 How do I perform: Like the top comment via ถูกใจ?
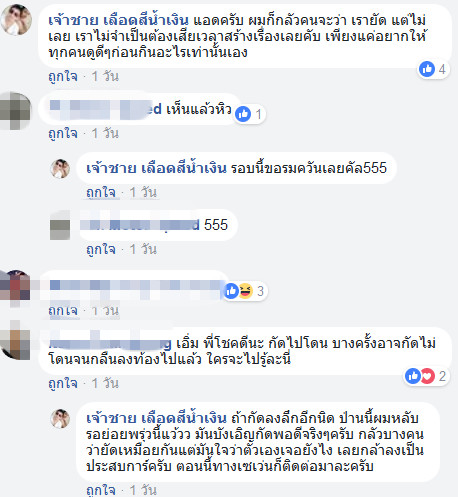point(63,76)
